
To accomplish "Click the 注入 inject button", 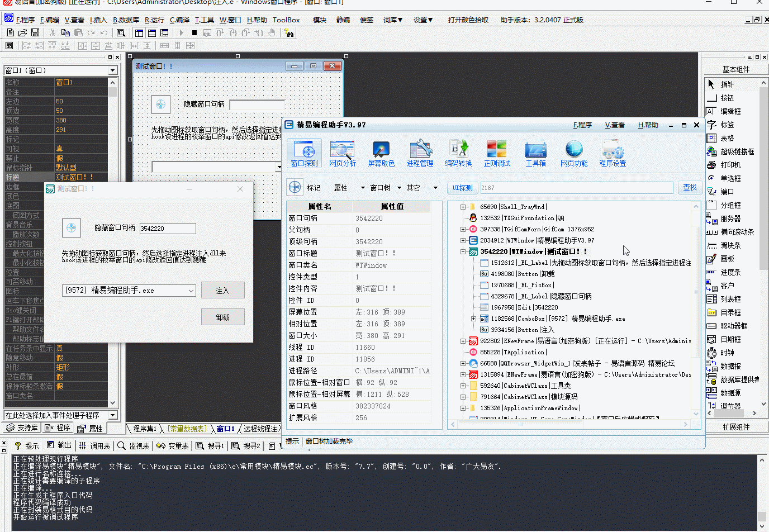I will pos(222,291).
